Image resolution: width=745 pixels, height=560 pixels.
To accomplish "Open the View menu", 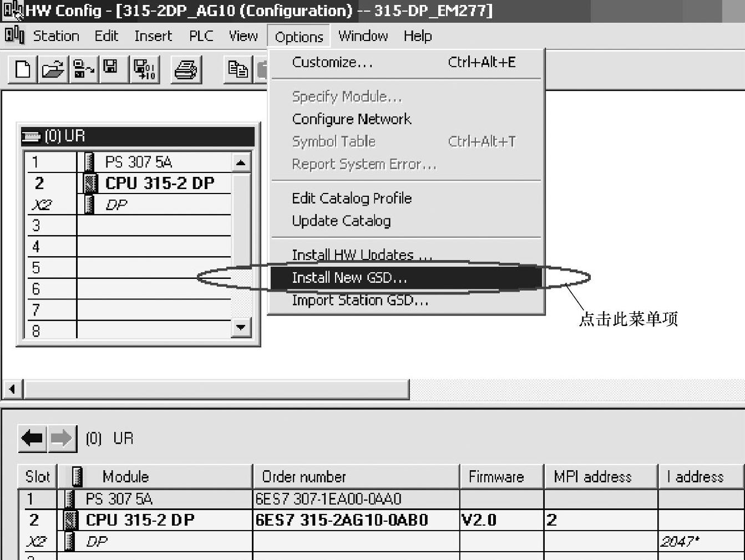I will click(243, 36).
